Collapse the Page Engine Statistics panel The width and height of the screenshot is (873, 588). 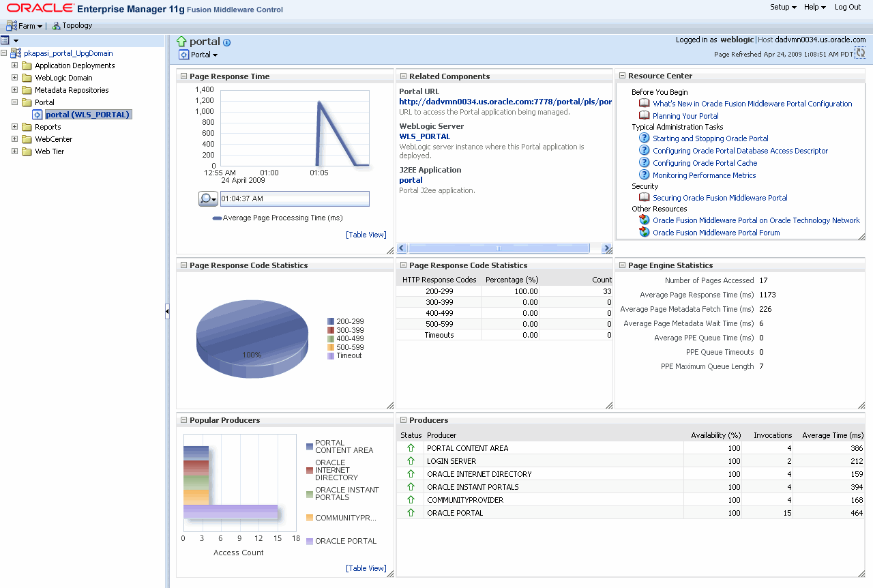click(622, 265)
